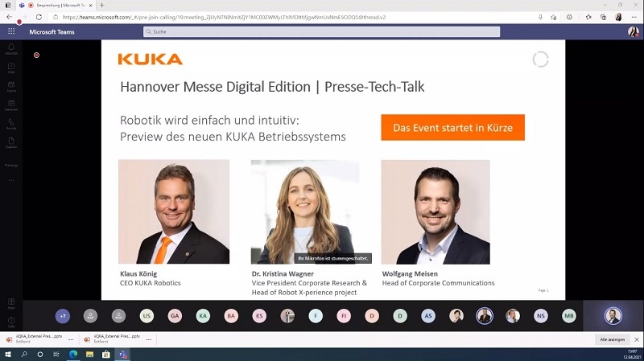Select participant avatar NS
Image resolution: width=644 pixels, height=361 pixels.
point(541,316)
